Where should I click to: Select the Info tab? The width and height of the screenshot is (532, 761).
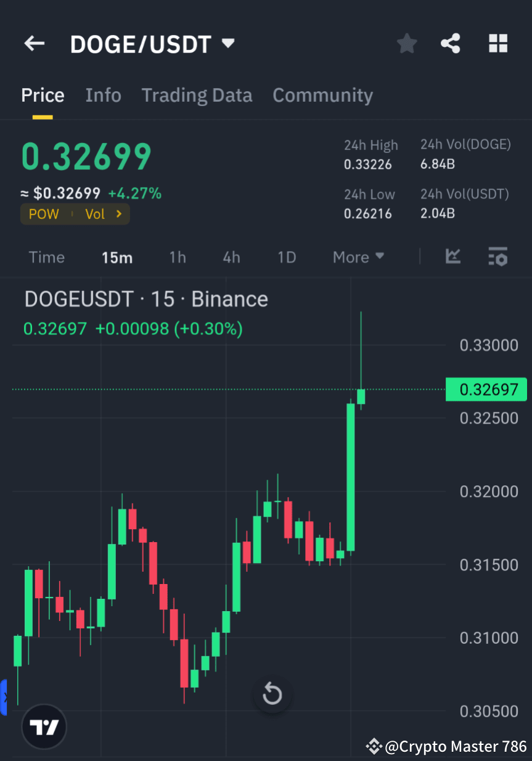(x=103, y=95)
